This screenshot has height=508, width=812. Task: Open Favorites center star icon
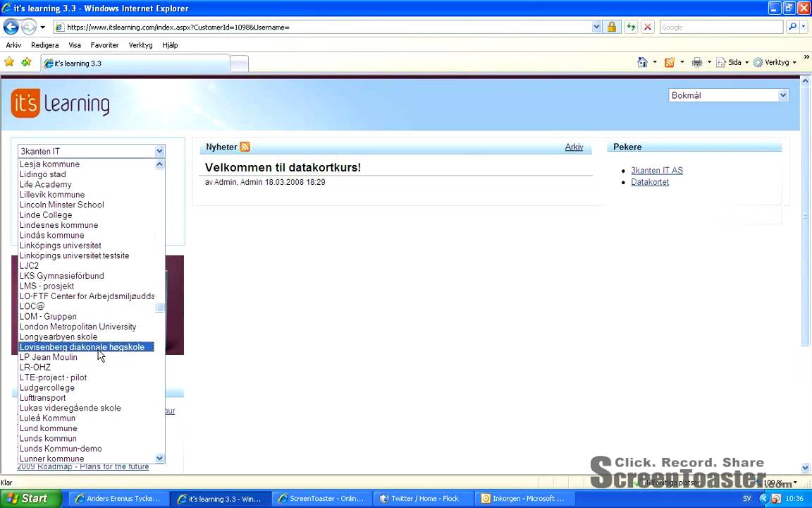pyautogui.click(x=9, y=62)
